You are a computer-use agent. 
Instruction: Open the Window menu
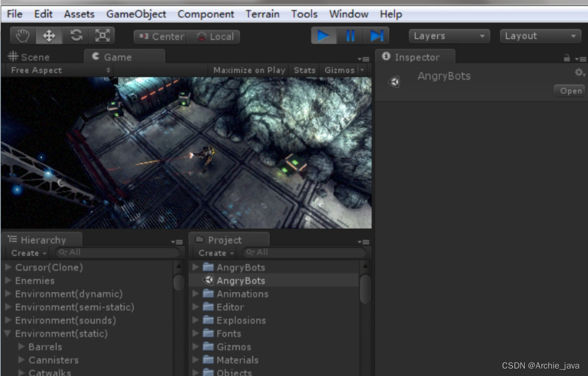pyautogui.click(x=348, y=14)
